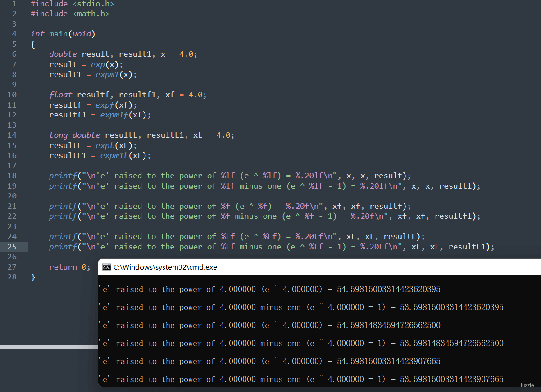Screen dimensions: 541x392
Task: Click the '#include <stdio.h>' line
Action: [x=72, y=4]
